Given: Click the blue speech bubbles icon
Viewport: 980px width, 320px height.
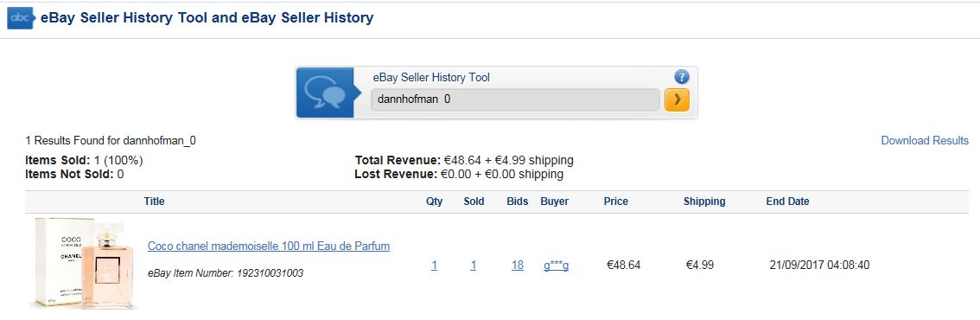Looking at the screenshot, I should tap(325, 93).
